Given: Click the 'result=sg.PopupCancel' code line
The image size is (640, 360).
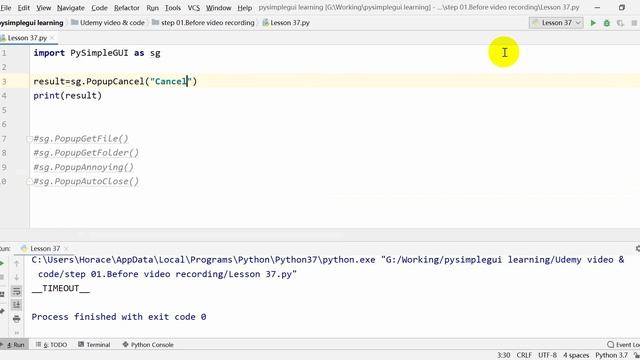Looking at the screenshot, I should tap(115, 82).
